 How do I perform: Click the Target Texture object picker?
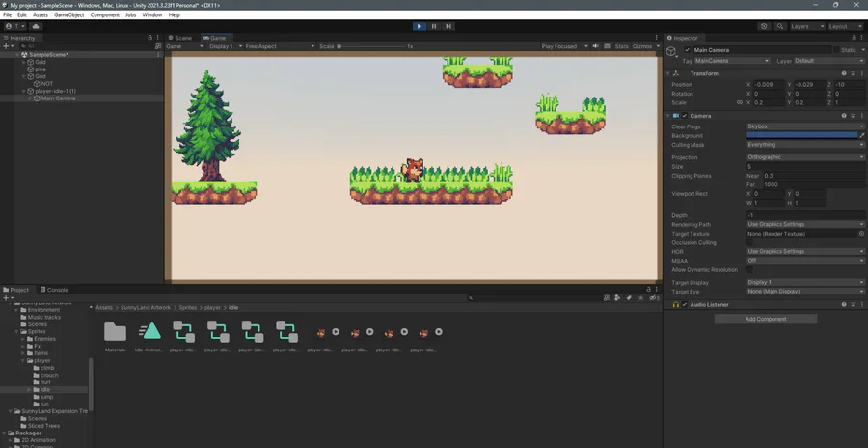861,234
